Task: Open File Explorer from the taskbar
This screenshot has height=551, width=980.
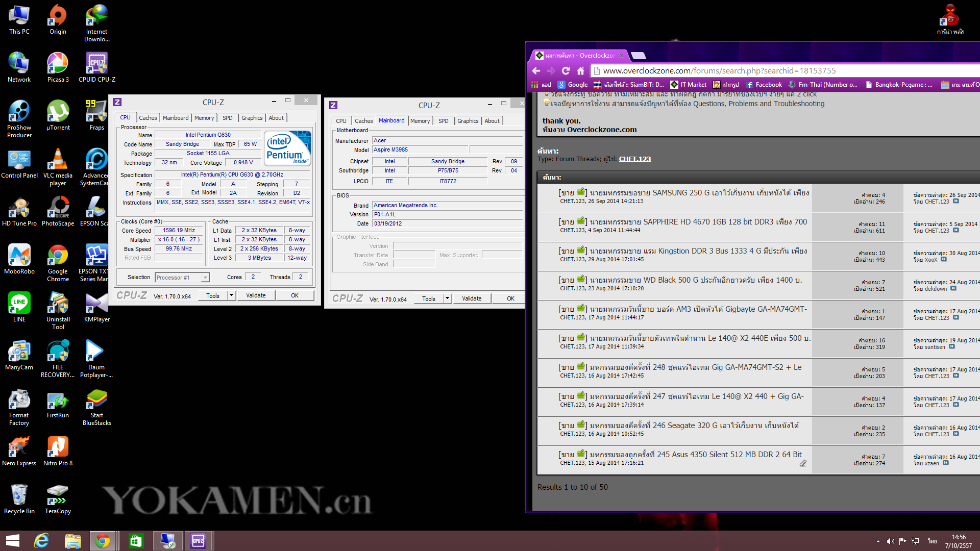Action: click(x=72, y=541)
